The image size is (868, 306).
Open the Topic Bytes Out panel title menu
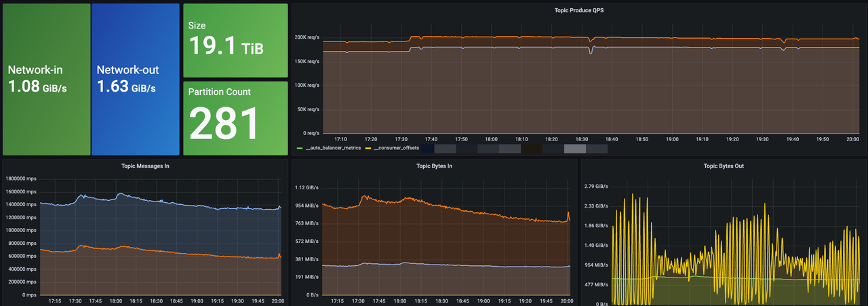pos(724,166)
